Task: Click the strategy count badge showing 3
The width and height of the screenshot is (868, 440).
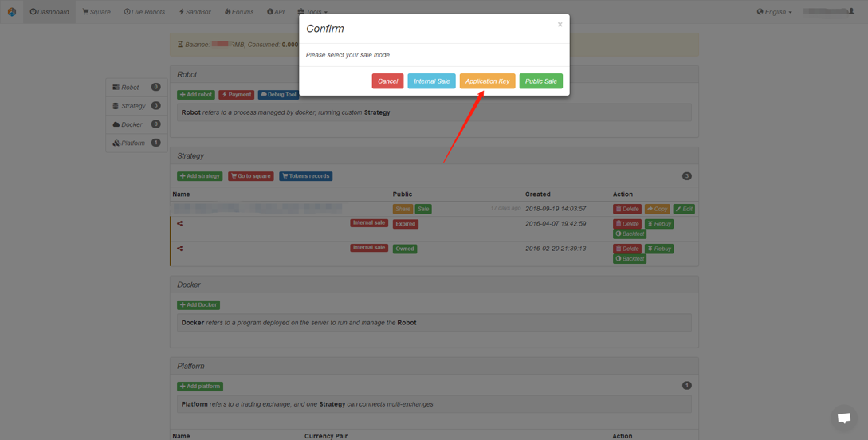Action: 687,176
